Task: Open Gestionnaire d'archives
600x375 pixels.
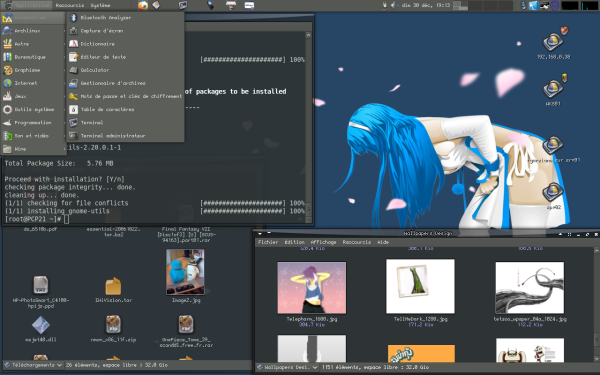Action: coord(125,83)
